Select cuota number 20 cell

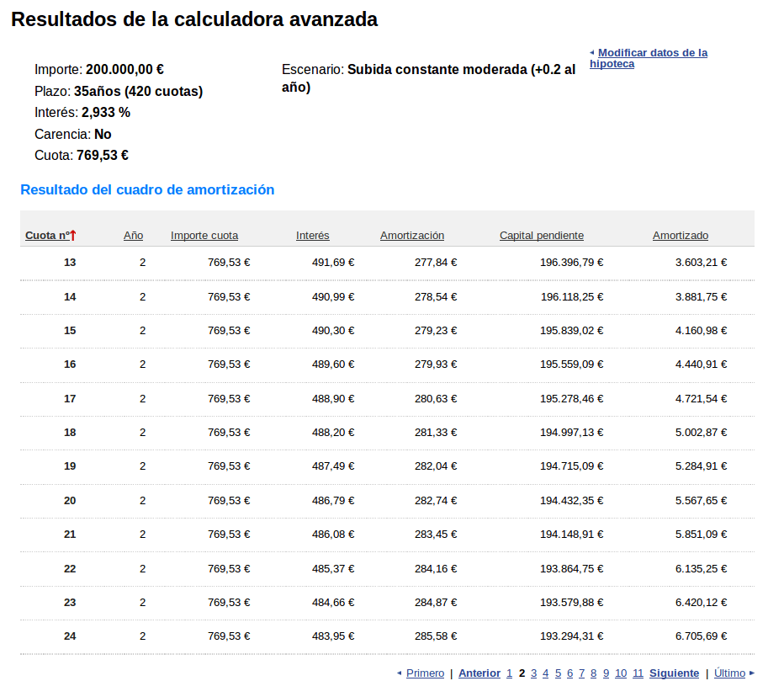[x=70, y=500]
